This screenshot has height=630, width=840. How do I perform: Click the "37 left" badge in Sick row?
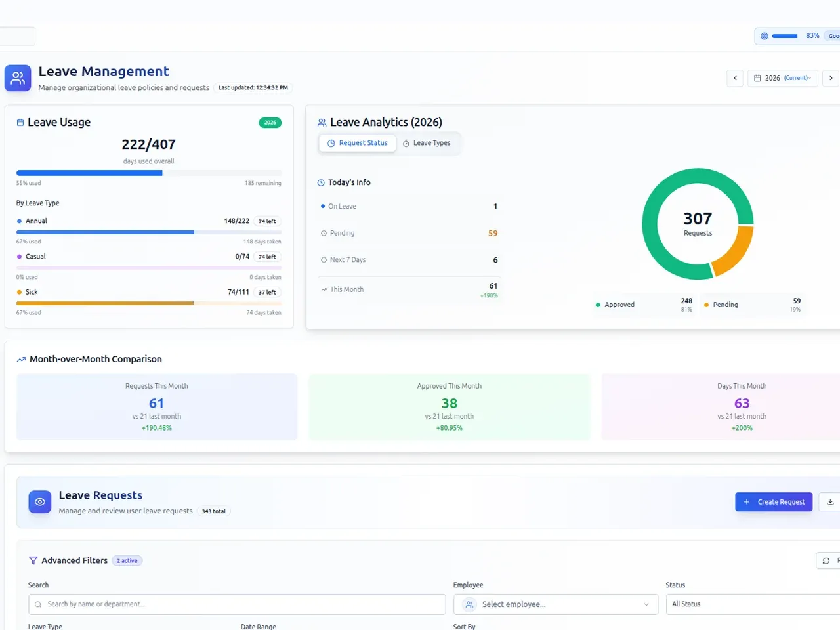click(x=267, y=293)
